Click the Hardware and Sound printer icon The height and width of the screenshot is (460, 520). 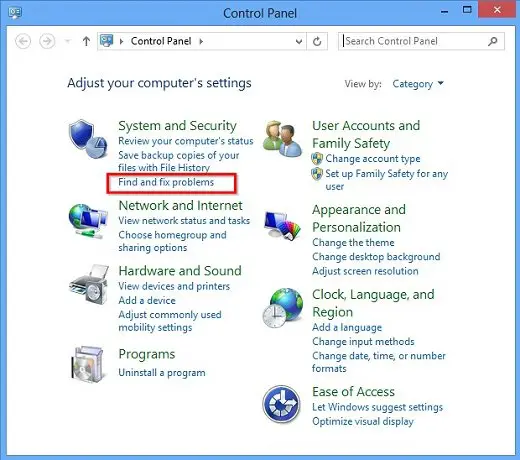pyautogui.click(x=89, y=284)
